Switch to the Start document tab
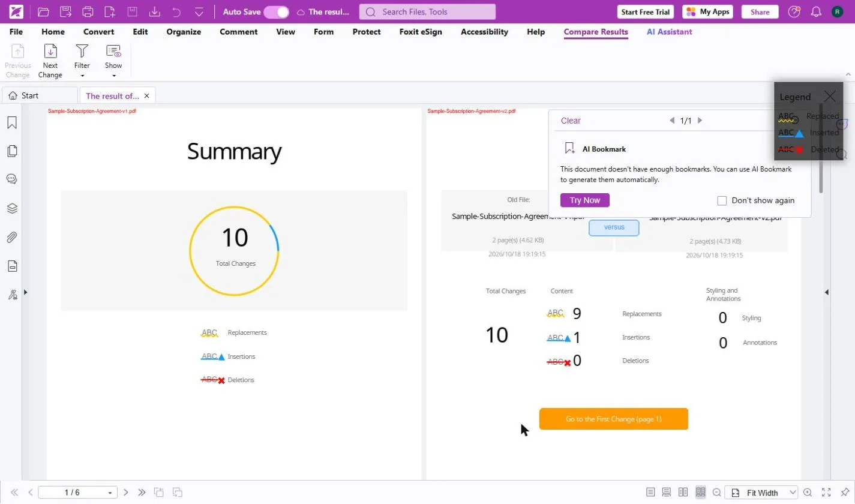The image size is (855, 504). tap(40, 95)
